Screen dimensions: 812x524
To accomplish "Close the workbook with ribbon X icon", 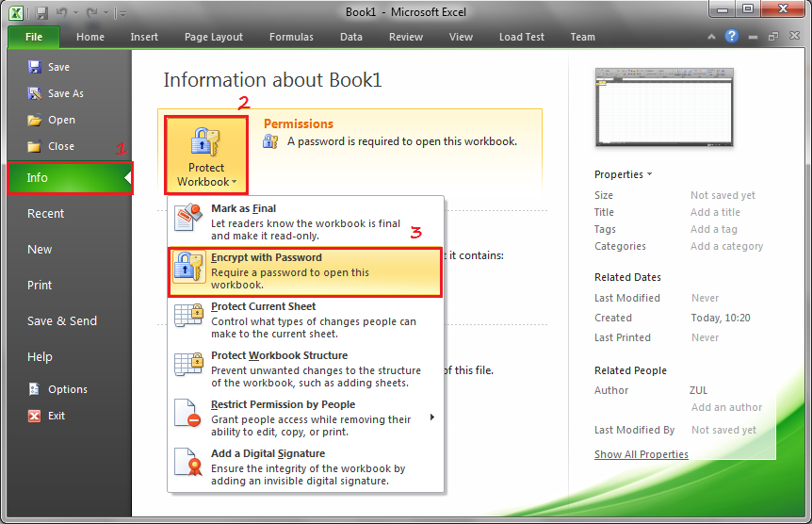I will coord(794,36).
